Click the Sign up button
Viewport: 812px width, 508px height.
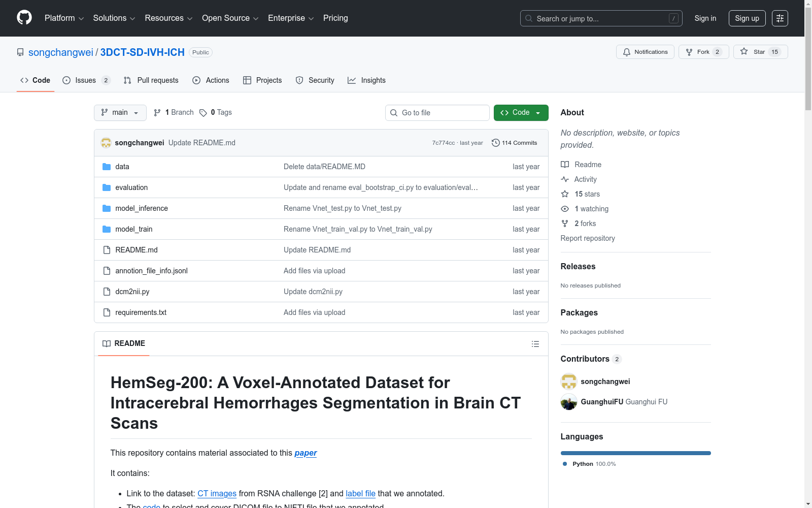[747, 18]
